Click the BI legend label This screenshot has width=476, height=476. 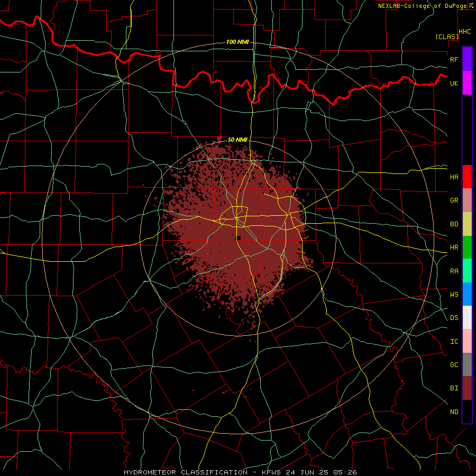pos(454,388)
